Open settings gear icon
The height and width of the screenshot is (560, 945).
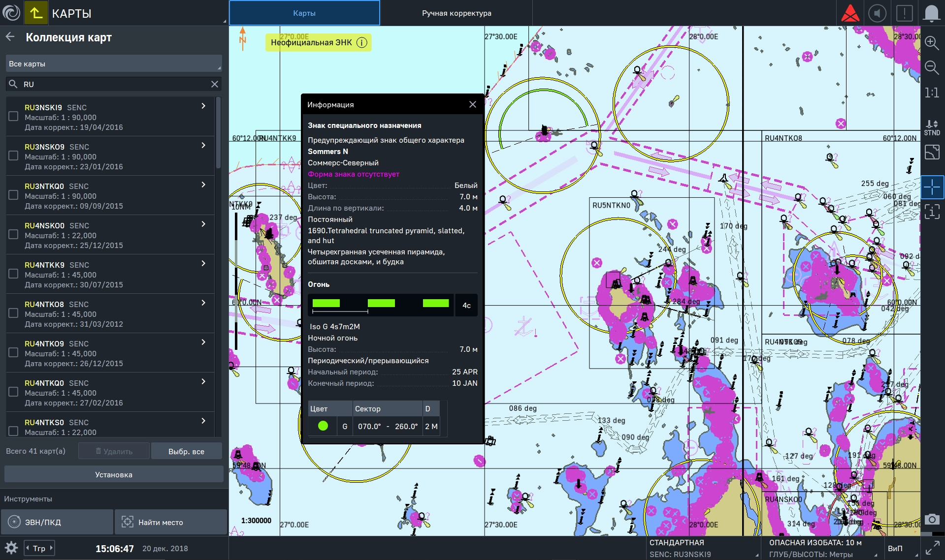coord(11,548)
